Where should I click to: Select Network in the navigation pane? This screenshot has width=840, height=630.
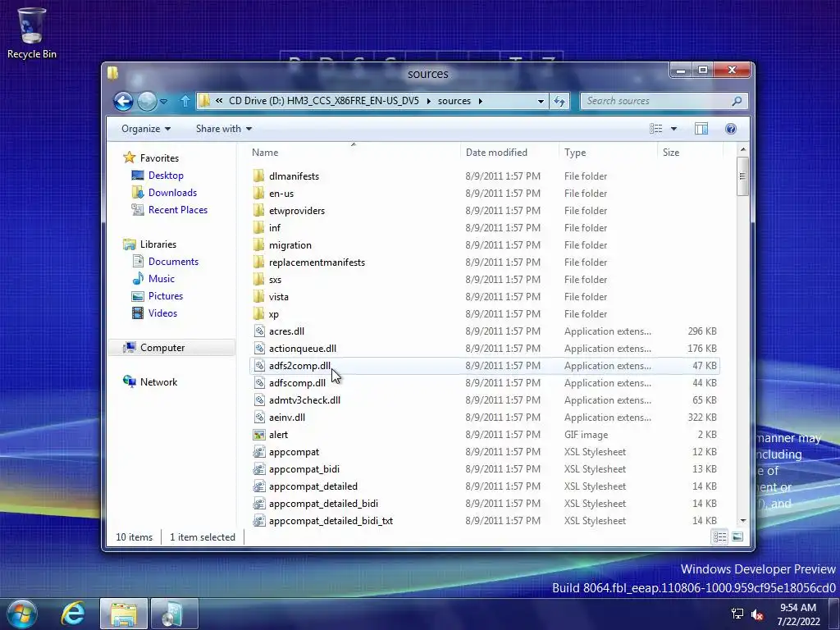pos(158,382)
